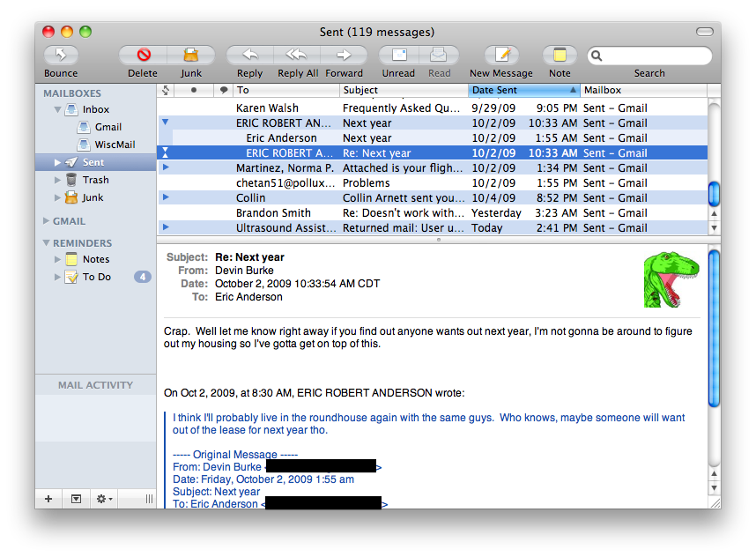This screenshot has height=557, width=756.
Task: Open the WiscMail inbox icon
Action: point(84,145)
